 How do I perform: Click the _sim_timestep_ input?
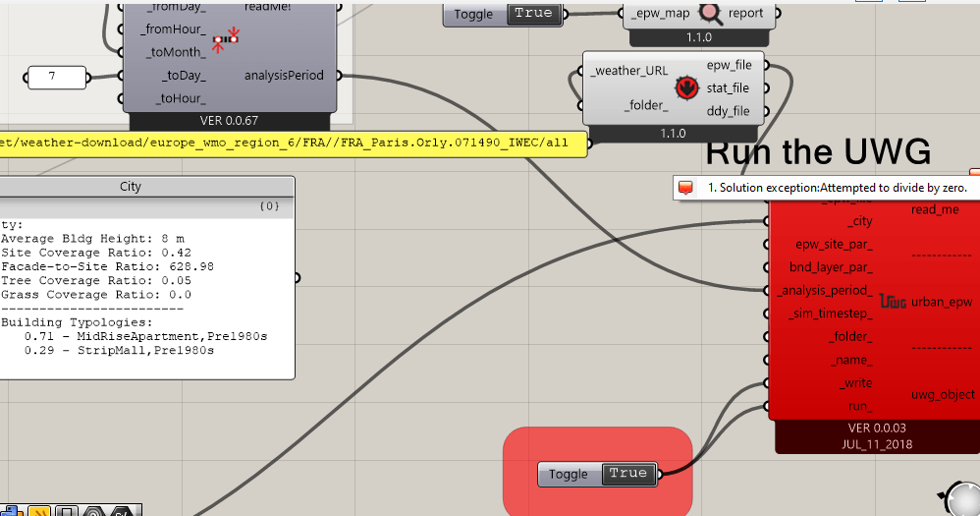pyautogui.click(x=830, y=314)
